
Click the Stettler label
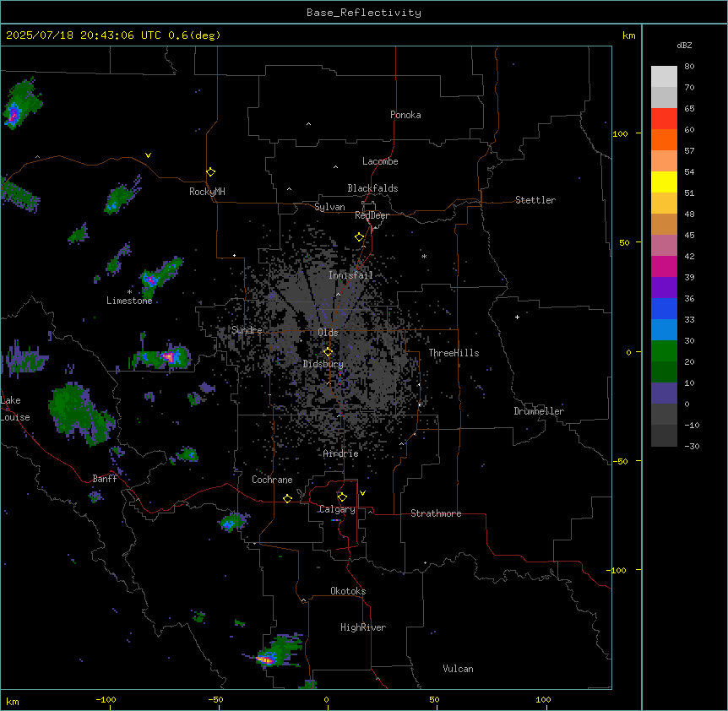(535, 200)
